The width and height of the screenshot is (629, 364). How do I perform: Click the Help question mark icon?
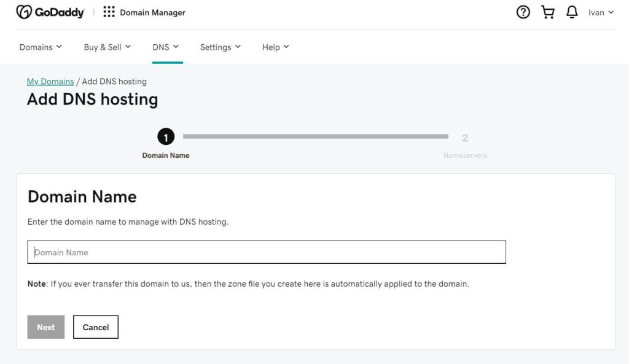523,12
